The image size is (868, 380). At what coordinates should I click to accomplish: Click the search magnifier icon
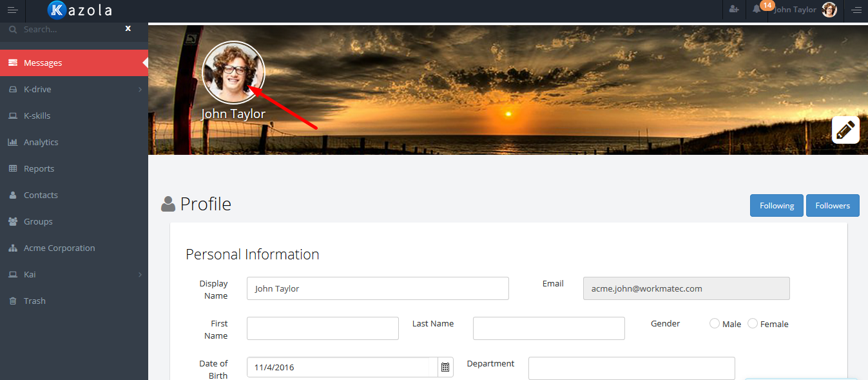click(x=12, y=29)
